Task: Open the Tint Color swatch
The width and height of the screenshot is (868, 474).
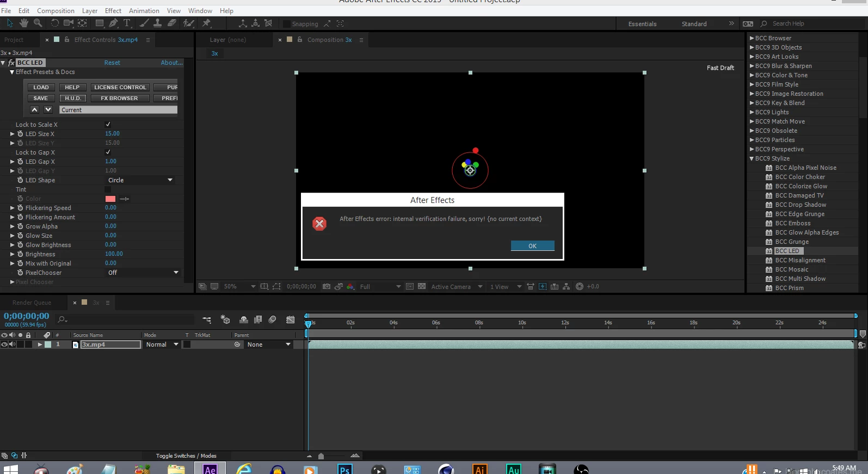Action: coord(110,199)
